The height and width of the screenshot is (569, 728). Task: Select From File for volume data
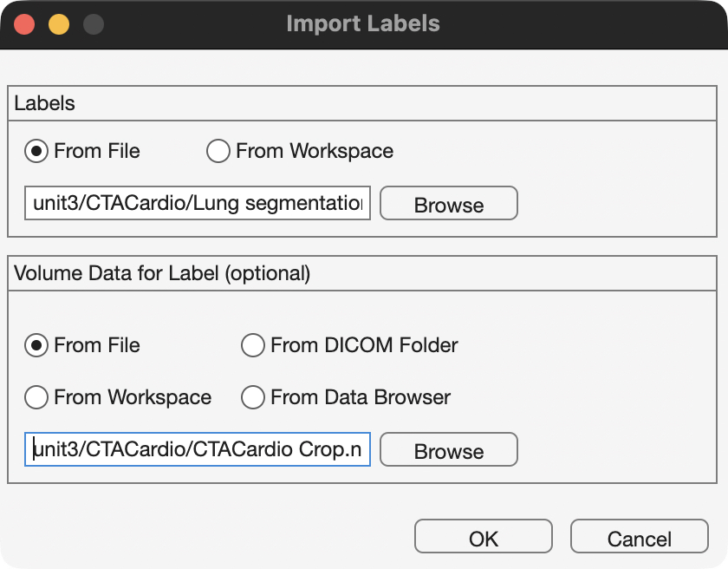36,345
